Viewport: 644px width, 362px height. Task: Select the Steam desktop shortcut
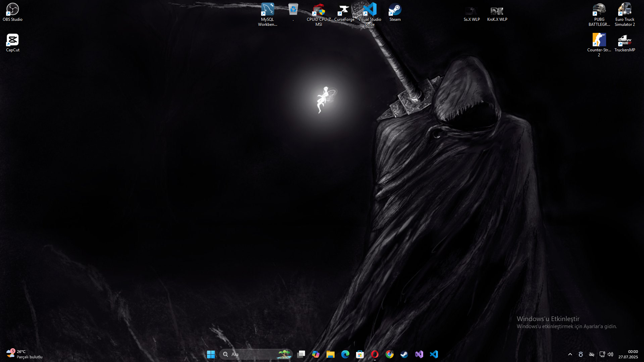tap(395, 12)
